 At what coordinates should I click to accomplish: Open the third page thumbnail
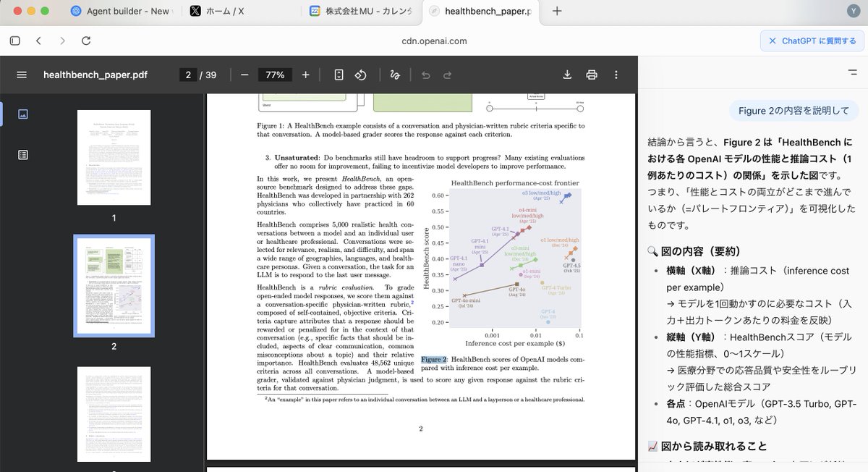(114, 415)
